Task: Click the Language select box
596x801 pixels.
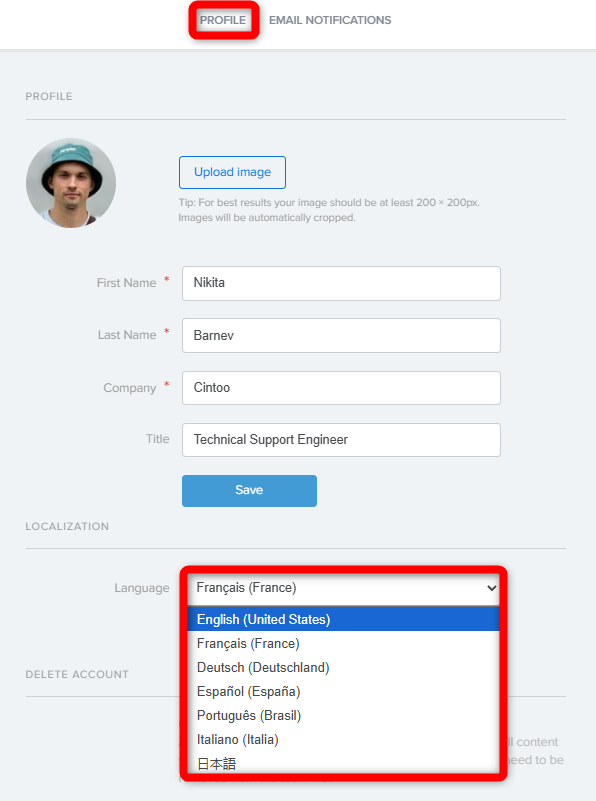Action: click(x=343, y=588)
